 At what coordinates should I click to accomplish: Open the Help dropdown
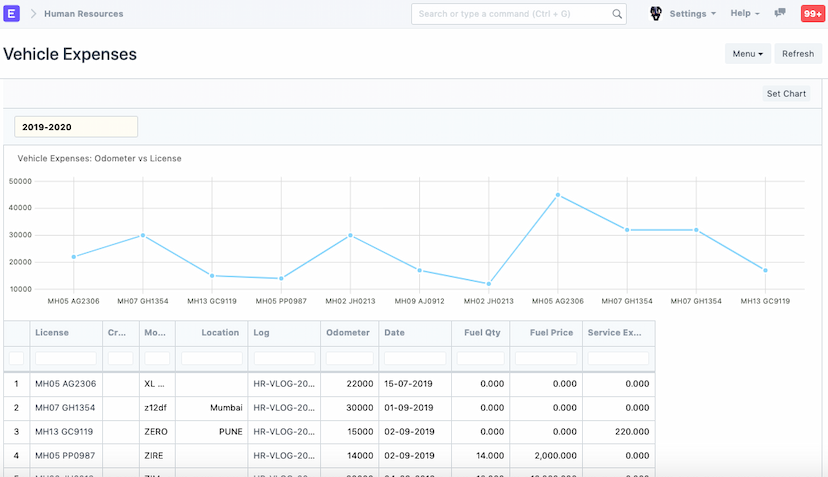coord(745,13)
